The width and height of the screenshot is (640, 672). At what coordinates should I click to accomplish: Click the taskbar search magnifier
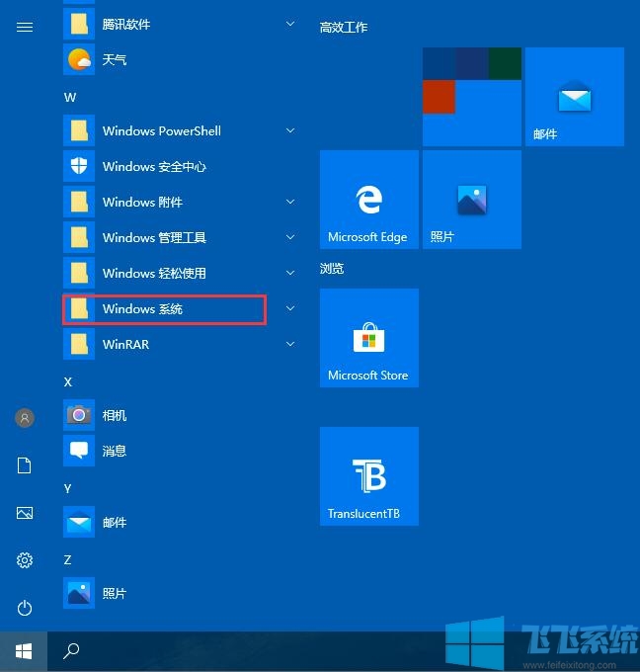pos(71,651)
